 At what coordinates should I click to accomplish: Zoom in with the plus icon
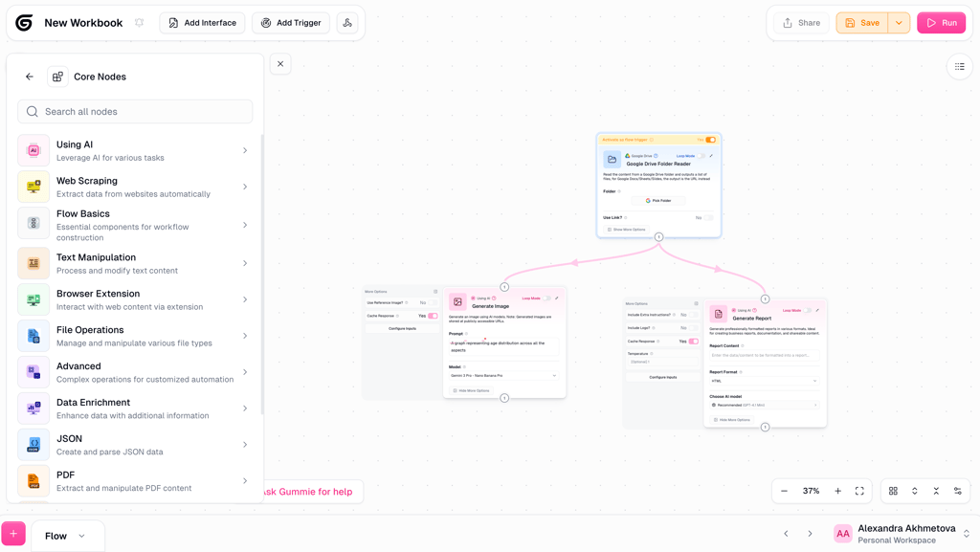pyautogui.click(x=838, y=491)
